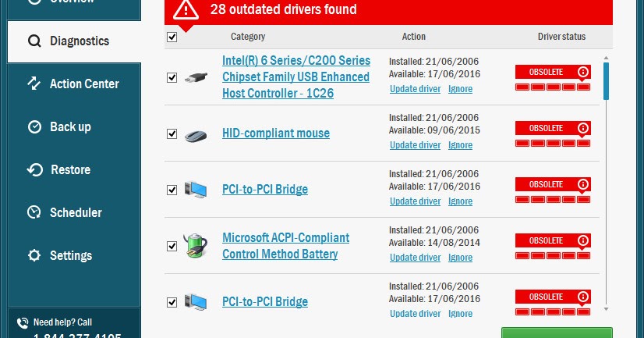Screen dimensions: 644x338
Task: Uncheck the select-all header checkbox
Action: pos(172,37)
